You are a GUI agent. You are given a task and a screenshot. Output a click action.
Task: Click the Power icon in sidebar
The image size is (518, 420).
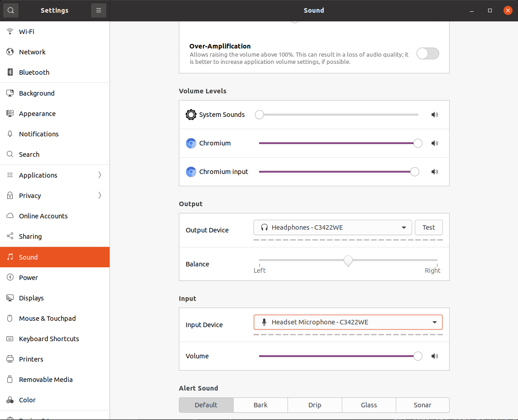(10, 277)
